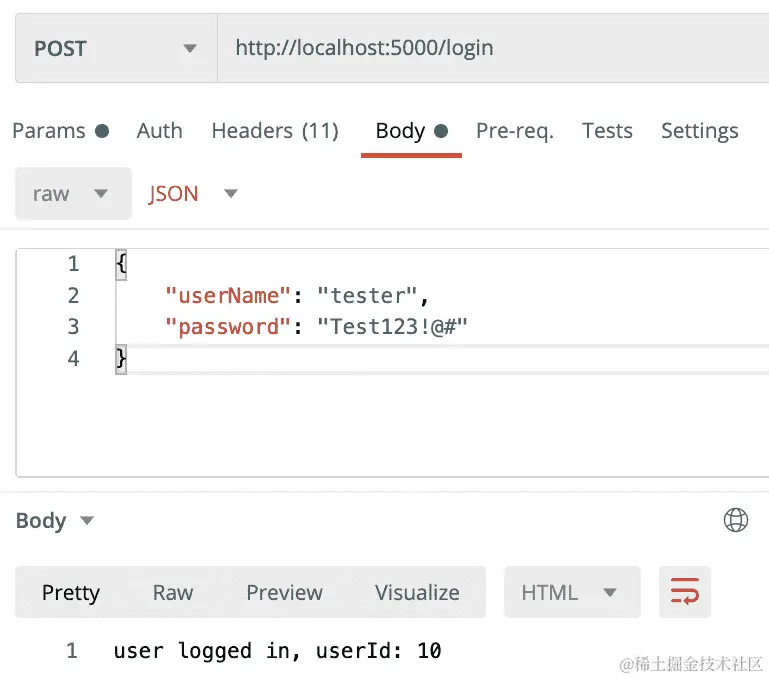Expand the raw body type dropdown
Screen dimensions: 769x679
pyautogui.click(x=73, y=193)
